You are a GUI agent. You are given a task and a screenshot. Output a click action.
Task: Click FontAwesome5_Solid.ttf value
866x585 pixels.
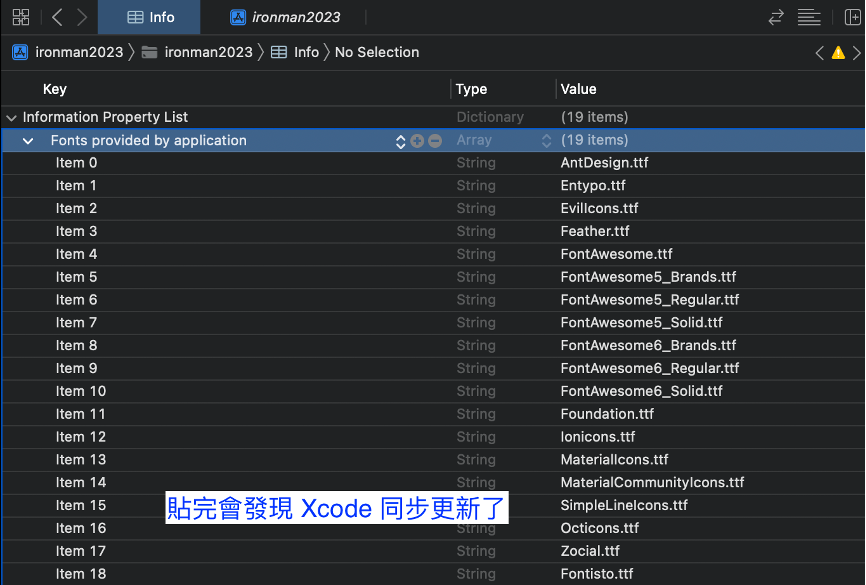pos(641,323)
